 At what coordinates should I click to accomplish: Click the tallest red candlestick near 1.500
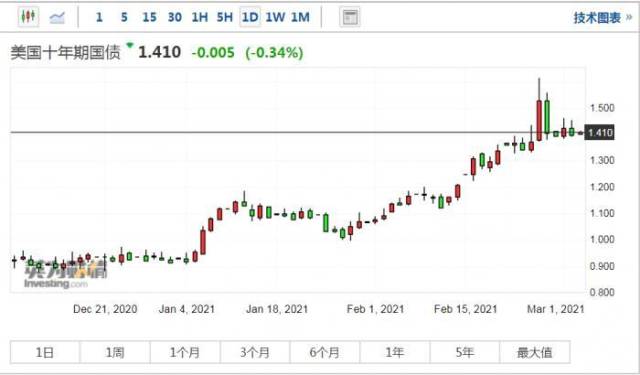click(539, 120)
